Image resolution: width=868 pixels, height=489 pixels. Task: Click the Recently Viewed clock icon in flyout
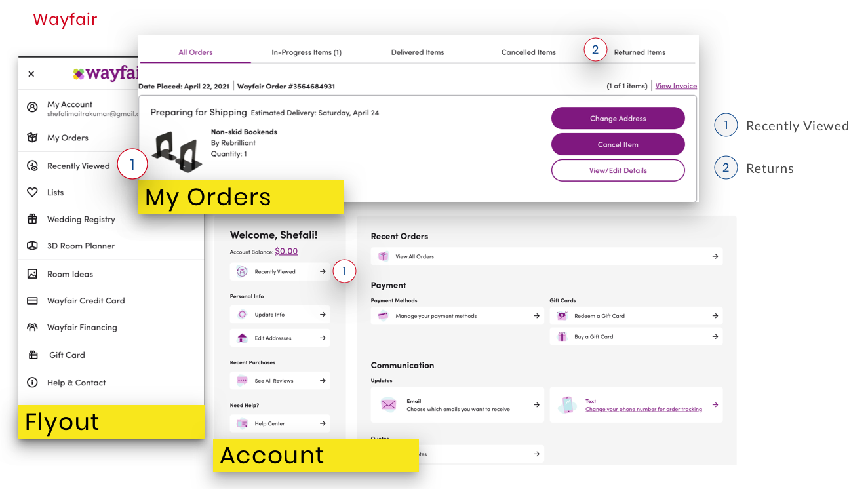click(32, 166)
